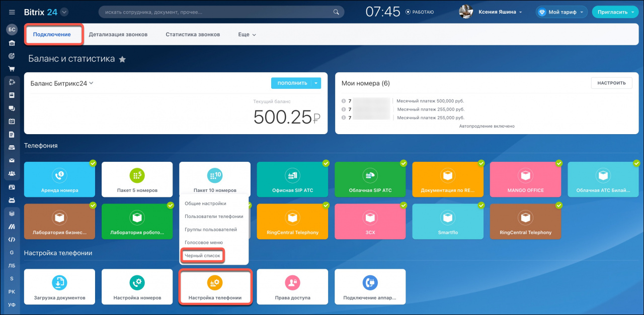Open the mail envelope icon in sidebar
The height and width of the screenshot is (315, 644).
12,161
